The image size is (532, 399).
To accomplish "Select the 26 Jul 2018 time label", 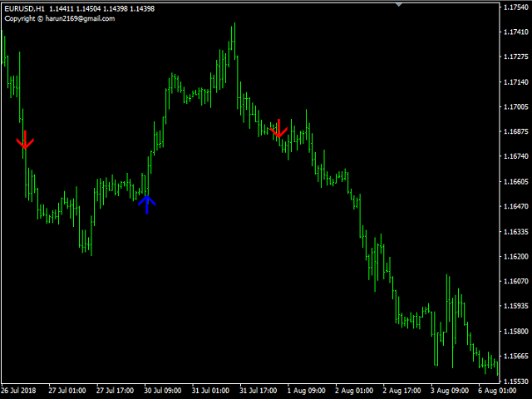I will point(18,391).
